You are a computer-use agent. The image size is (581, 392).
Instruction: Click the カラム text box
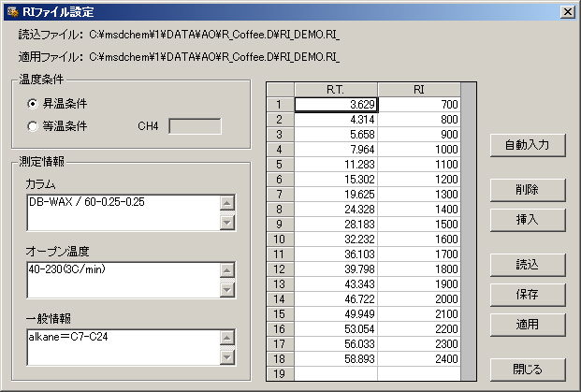click(123, 212)
